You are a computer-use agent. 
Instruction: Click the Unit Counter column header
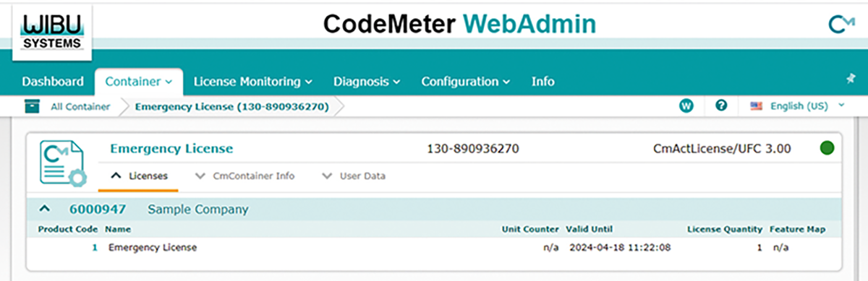click(x=530, y=229)
